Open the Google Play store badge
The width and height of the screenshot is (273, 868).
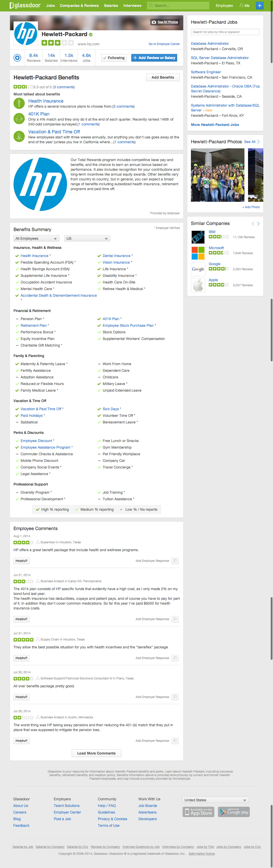[233, 812]
